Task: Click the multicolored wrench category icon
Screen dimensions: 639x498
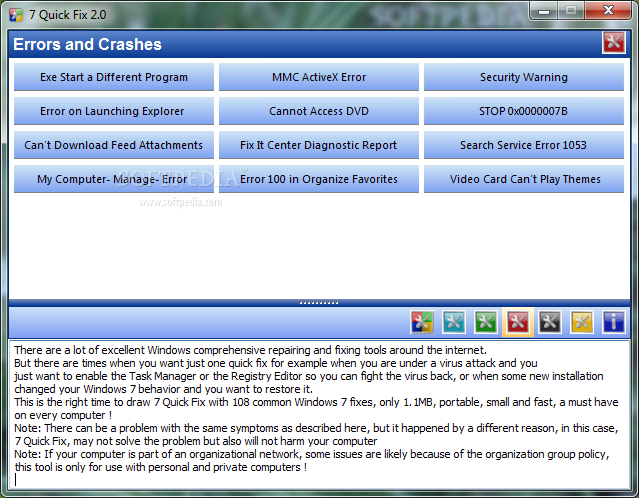Action: click(422, 322)
